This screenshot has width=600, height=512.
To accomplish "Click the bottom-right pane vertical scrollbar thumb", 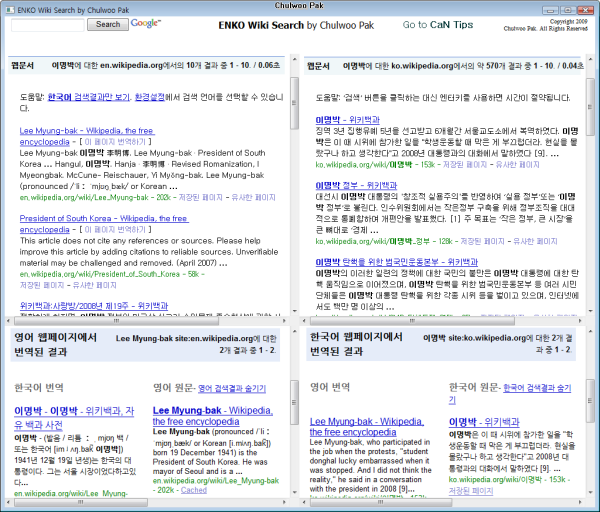I will pos(590,401).
